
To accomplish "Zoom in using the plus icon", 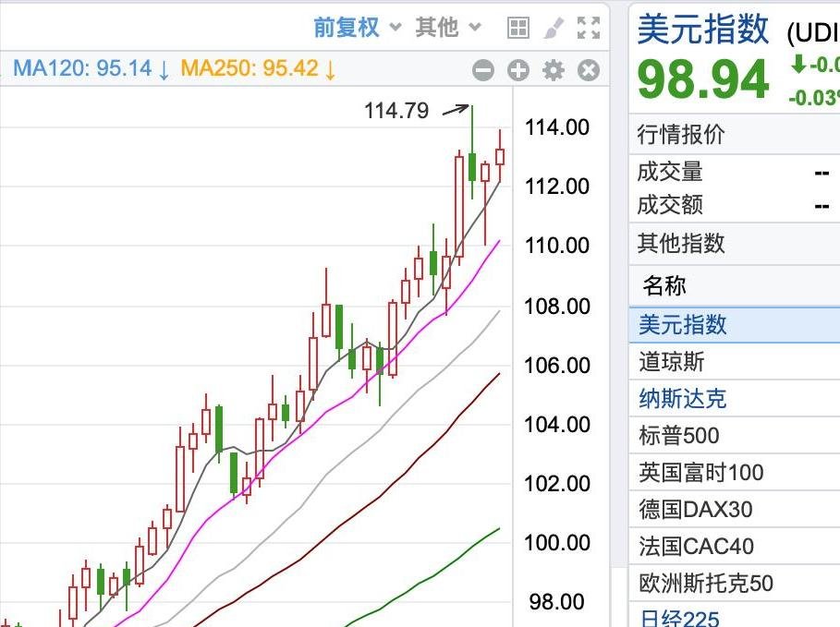I will [x=517, y=69].
